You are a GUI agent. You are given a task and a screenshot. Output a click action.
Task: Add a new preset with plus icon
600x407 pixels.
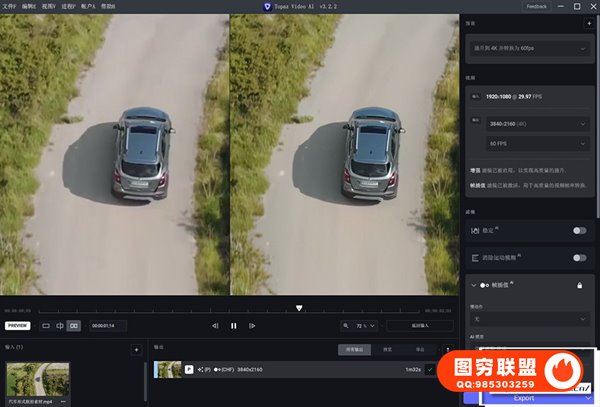(587, 22)
